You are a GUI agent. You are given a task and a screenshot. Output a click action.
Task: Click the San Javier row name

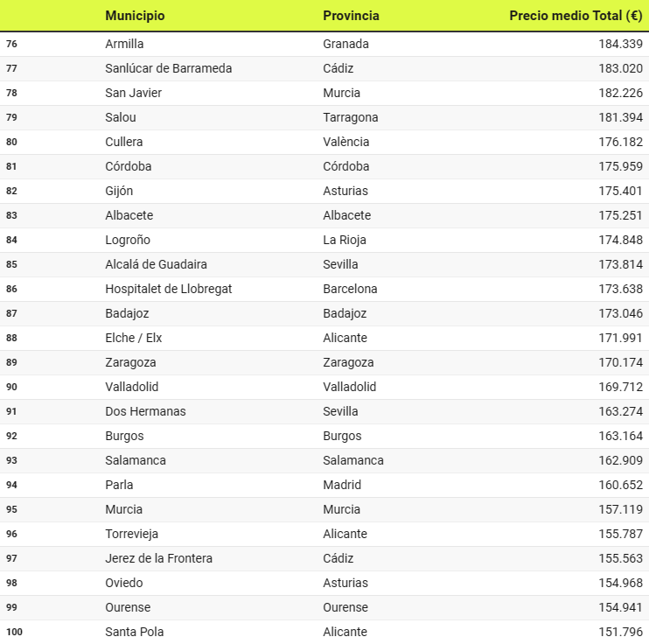click(x=133, y=93)
